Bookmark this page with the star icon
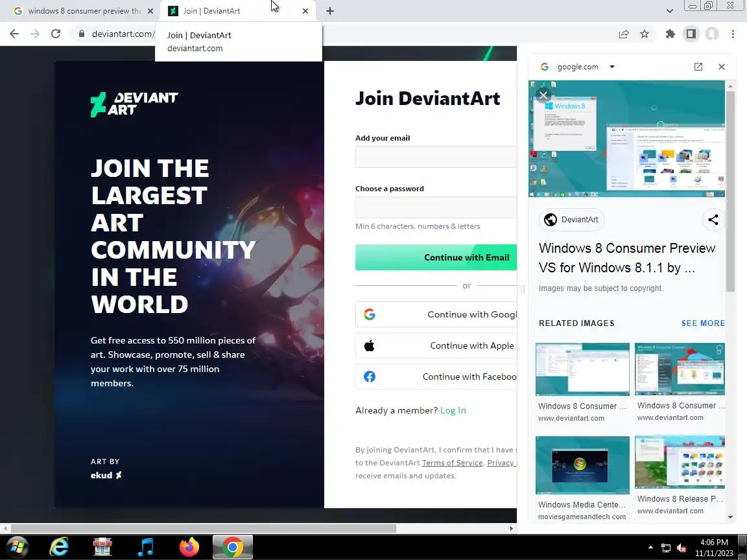This screenshot has height=560, width=747. click(645, 34)
